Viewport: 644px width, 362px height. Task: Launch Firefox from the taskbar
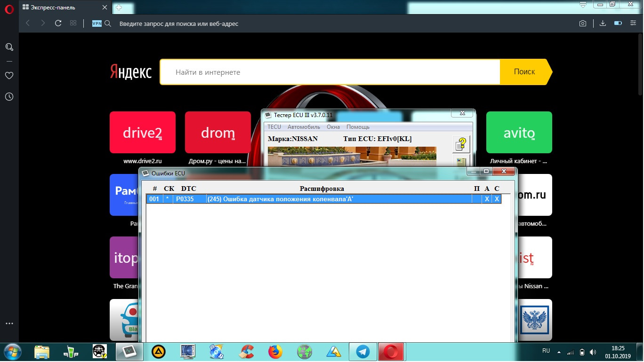tap(275, 352)
